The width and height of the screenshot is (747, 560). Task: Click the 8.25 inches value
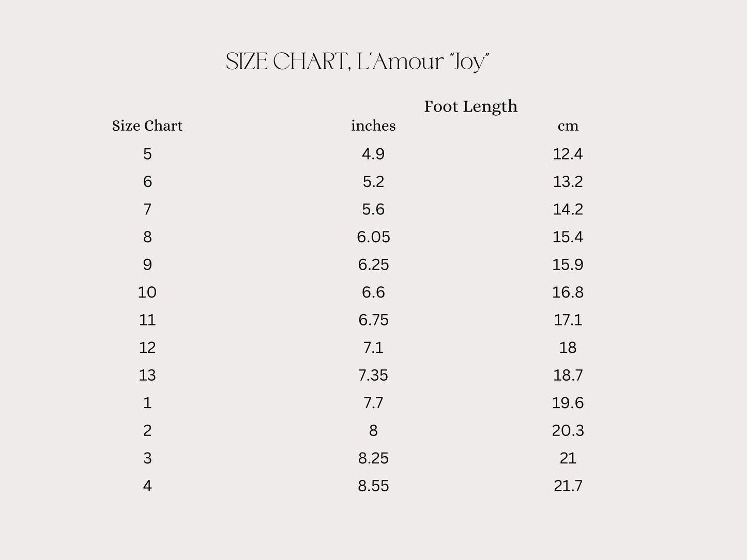coord(373,458)
